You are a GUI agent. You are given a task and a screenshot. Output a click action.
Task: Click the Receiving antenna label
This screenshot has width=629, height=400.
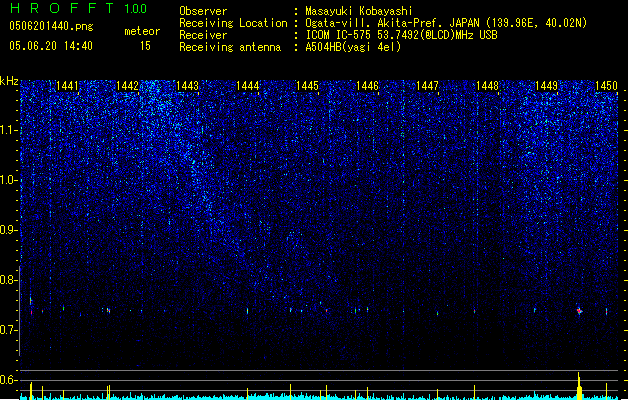[x=230, y=47]
